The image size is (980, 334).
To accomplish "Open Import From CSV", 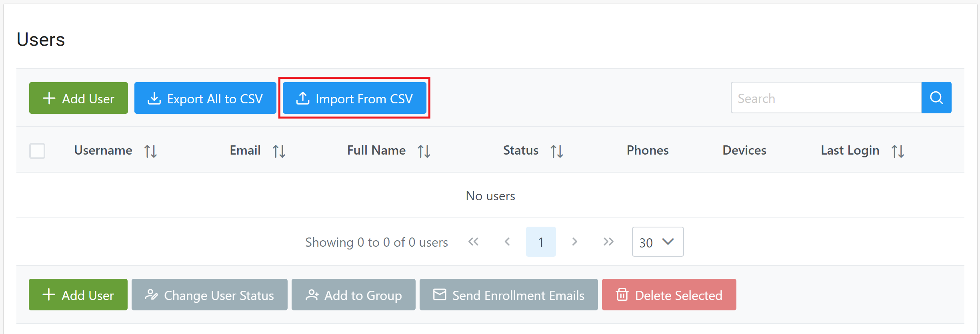I will click(354, 98).
